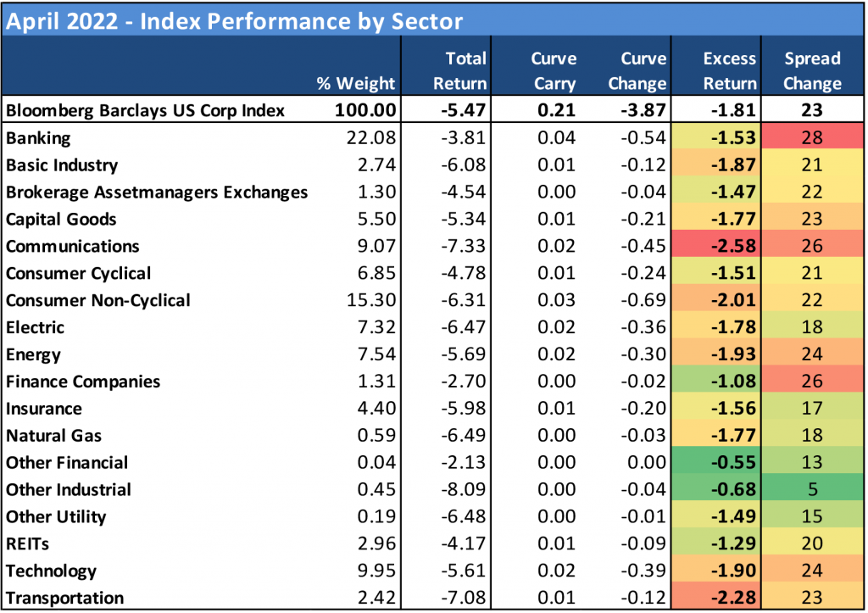Select the REITs sector row label
The height and width of the screenshot is (613, 868).
point(28,543)
